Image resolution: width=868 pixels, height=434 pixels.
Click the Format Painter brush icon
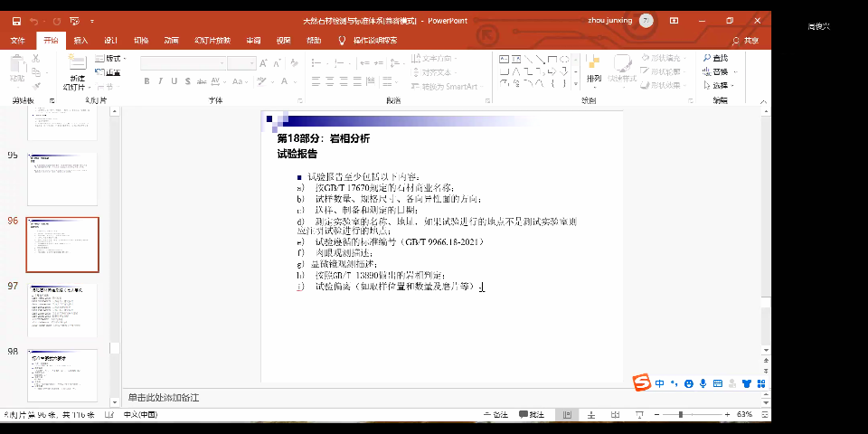pyautogui.click(x=36, y=87)
